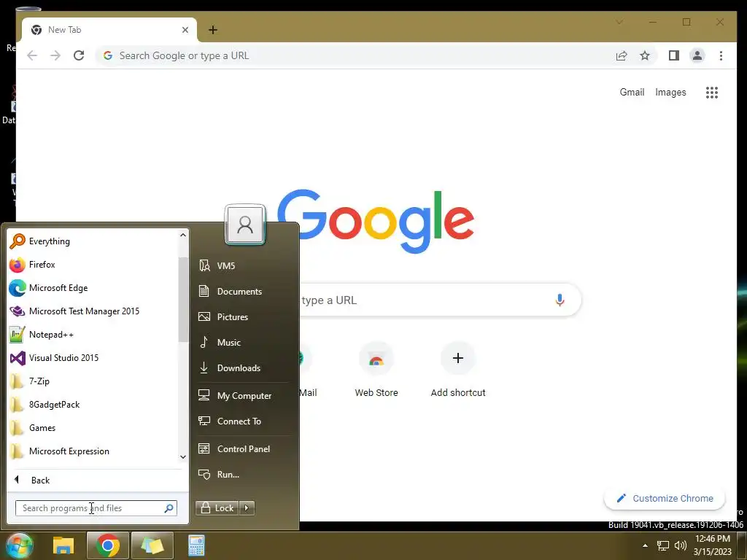Open a new Chrome tab with plus button
The width and height of the screenshot is (747, 560).
[213, 30]
